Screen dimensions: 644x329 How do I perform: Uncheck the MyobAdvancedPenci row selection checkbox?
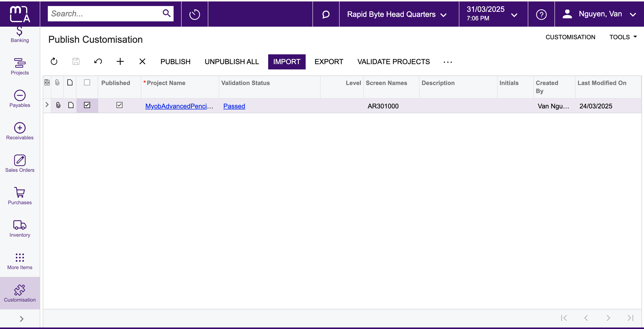[87, 105]
